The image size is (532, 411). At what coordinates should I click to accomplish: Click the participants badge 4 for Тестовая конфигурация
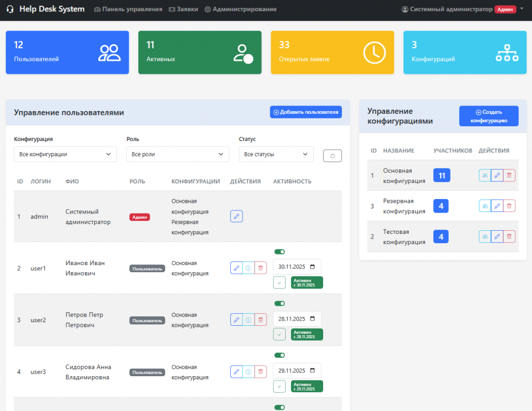(x=441, y=236)
